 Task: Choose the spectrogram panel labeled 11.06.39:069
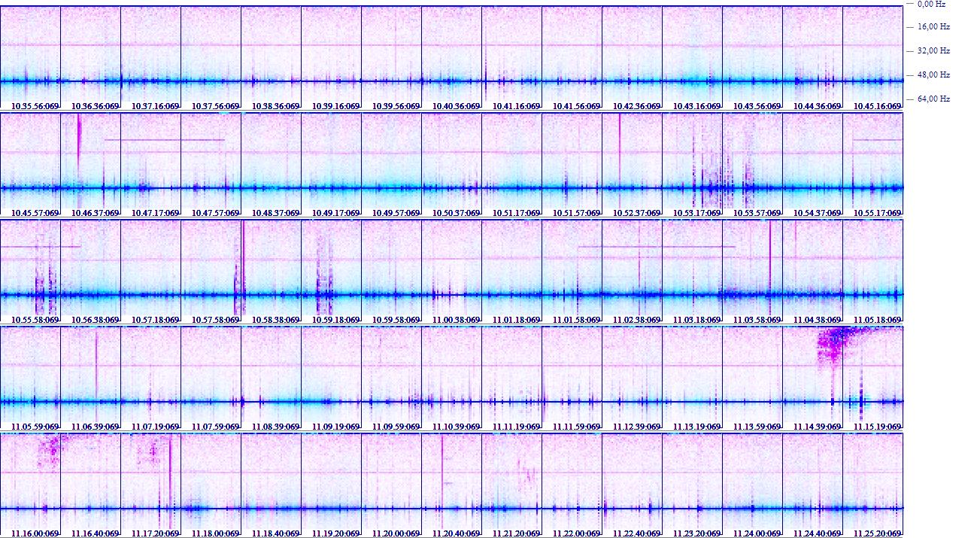coord(90,379)
